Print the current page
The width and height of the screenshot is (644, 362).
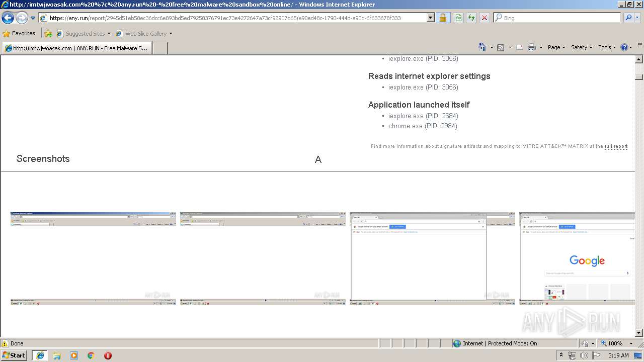pos(532,47)
